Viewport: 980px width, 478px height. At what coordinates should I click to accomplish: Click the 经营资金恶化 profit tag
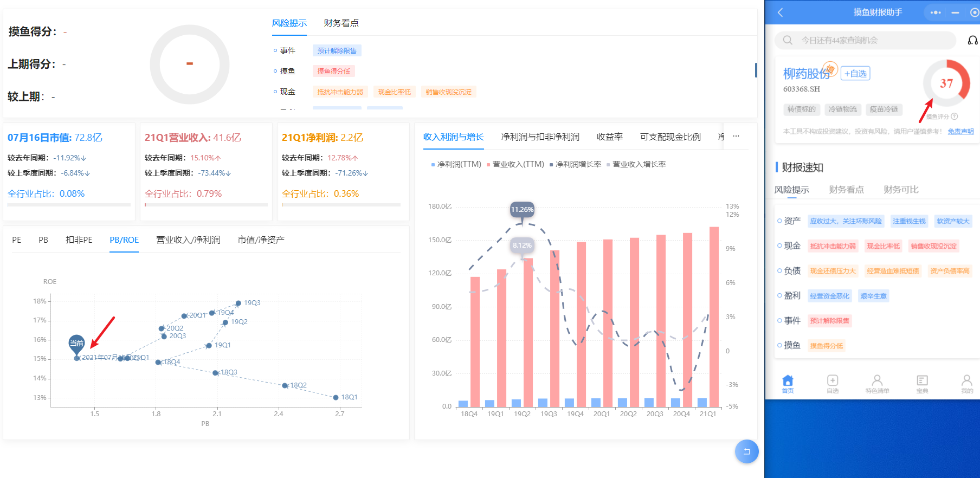point(829,296)
